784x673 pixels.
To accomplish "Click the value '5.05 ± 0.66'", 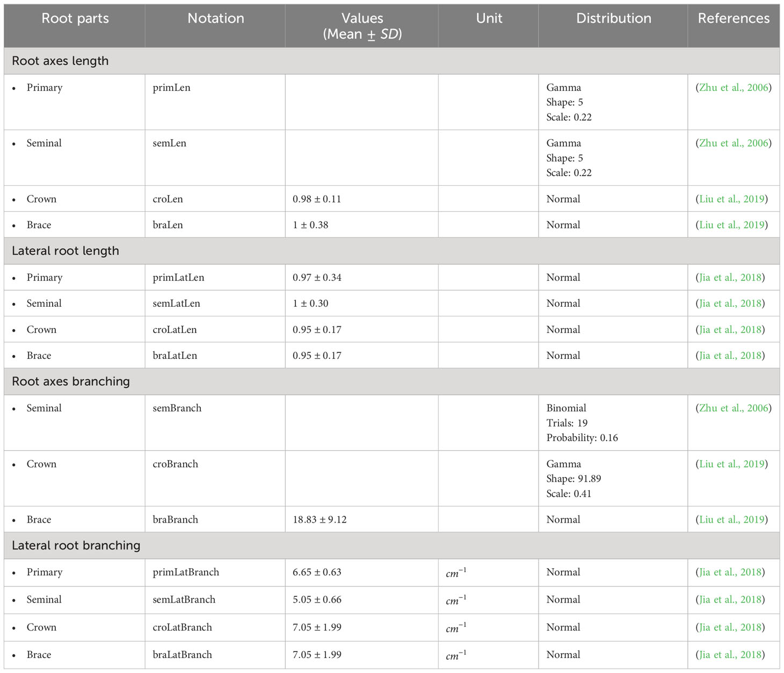I will 317,599.
